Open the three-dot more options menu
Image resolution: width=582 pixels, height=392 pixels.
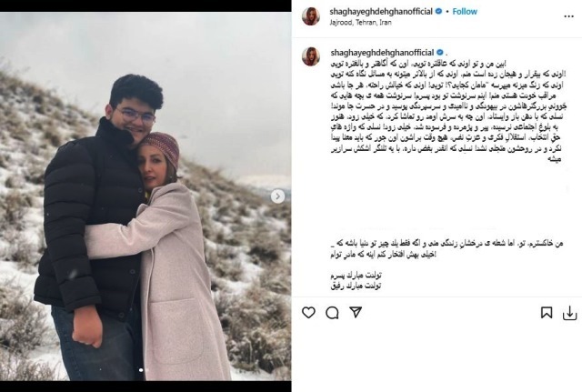pos(568,16)
